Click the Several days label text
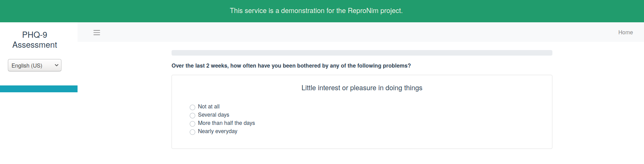 point(213,115)
